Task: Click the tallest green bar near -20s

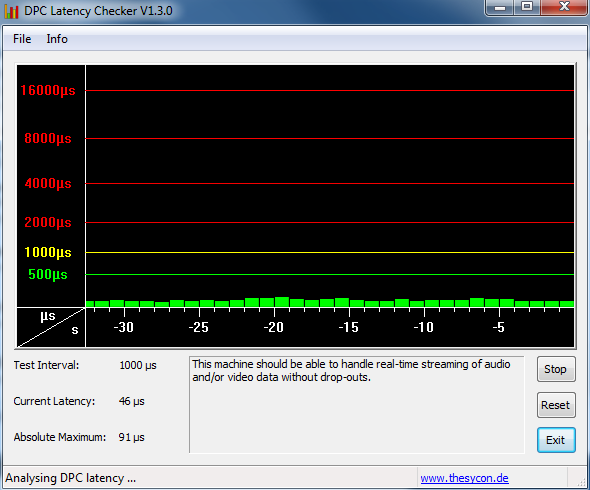Action: coord(282,302)
